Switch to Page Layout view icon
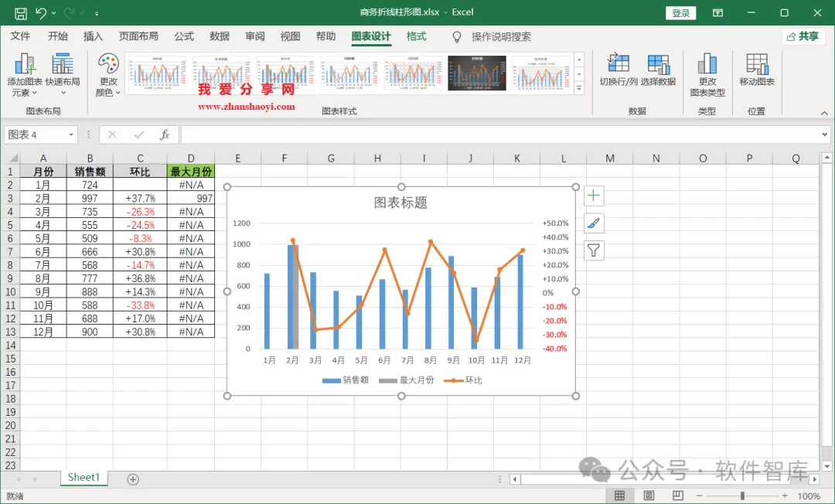The image size is (835, 504). click(649, 496)
